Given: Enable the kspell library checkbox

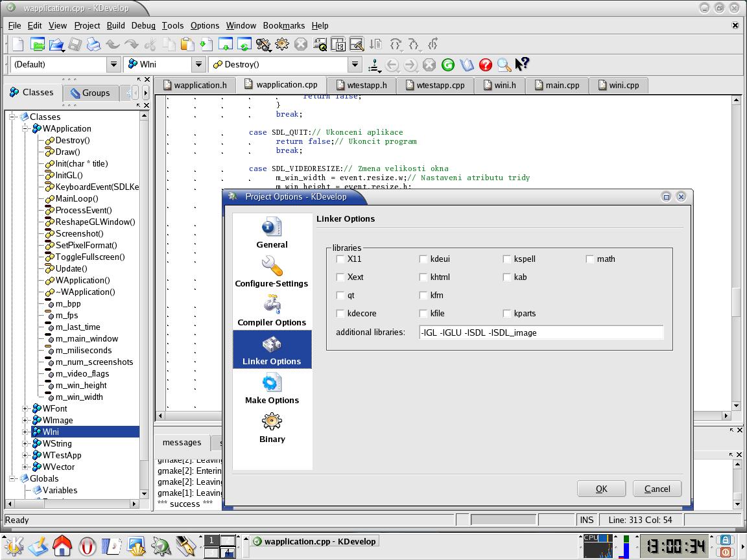Looking at the screenshot, I should tap(507, 259).
